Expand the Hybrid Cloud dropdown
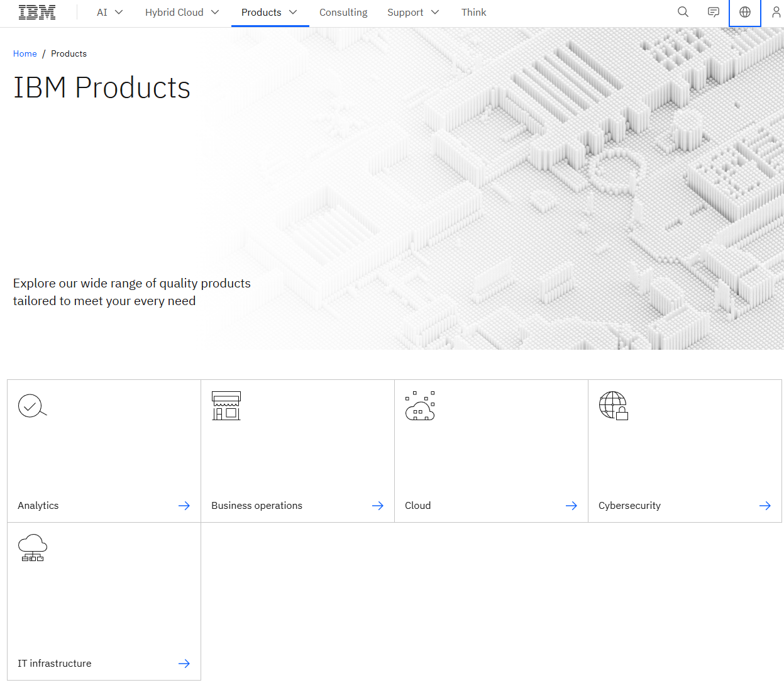 [x=182, y=12]
